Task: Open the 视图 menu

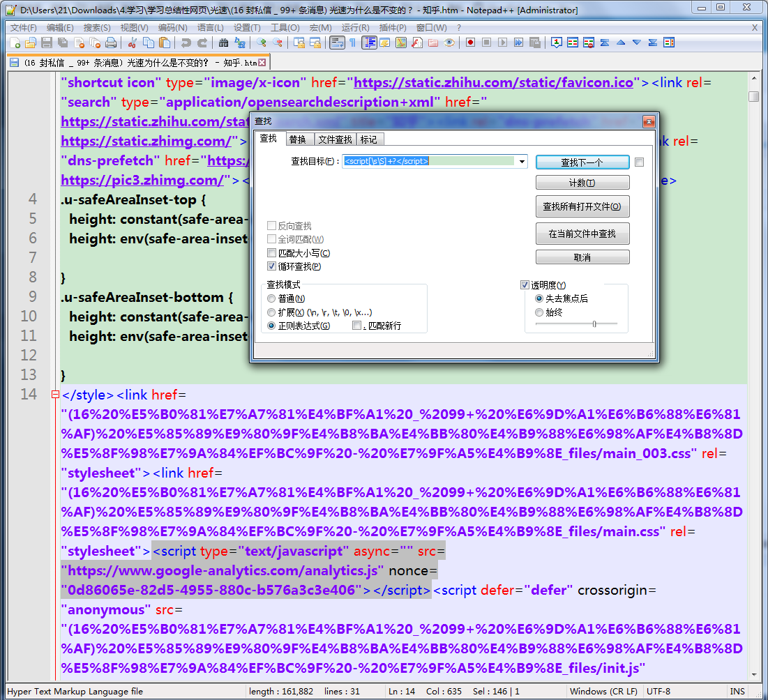Action: (134, 28)
